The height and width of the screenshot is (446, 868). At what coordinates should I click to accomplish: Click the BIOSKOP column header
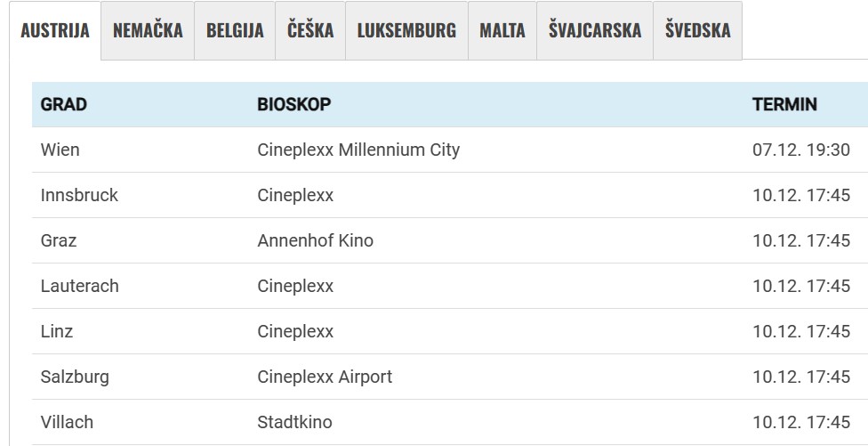click(x=294, y=104)
